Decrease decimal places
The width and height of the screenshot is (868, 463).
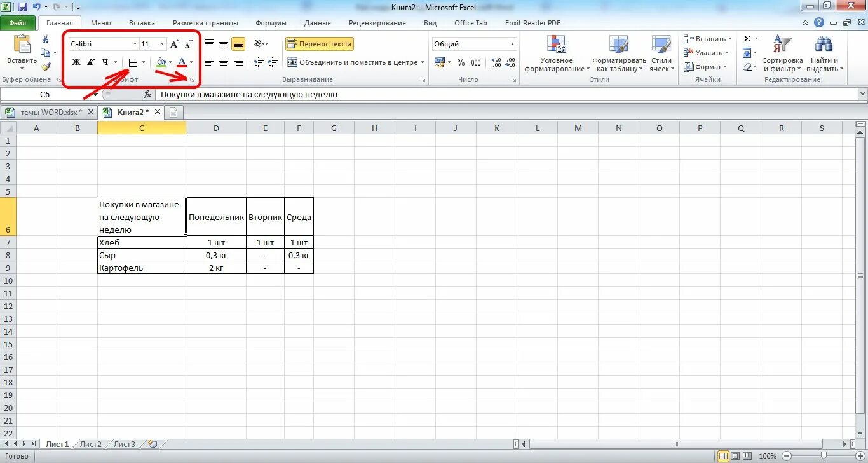coord(511,62)
